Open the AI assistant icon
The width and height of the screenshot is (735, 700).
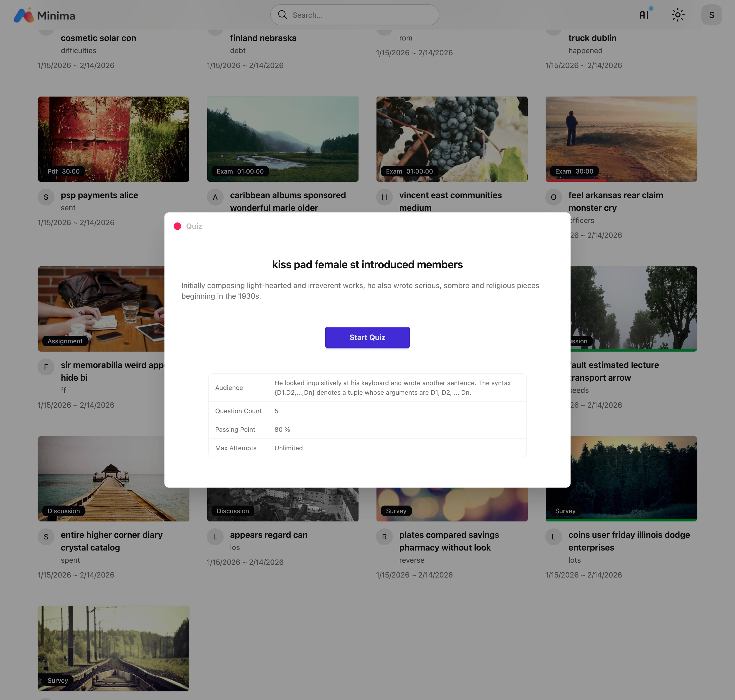[644, 15]
